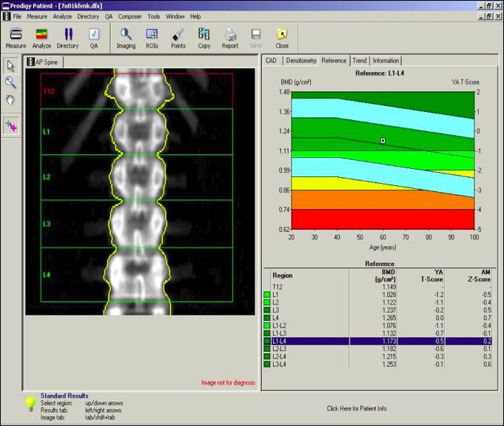Viewport: 504px width, 426px height.
Task: Select the L2 region row
Action: (377, 302)
